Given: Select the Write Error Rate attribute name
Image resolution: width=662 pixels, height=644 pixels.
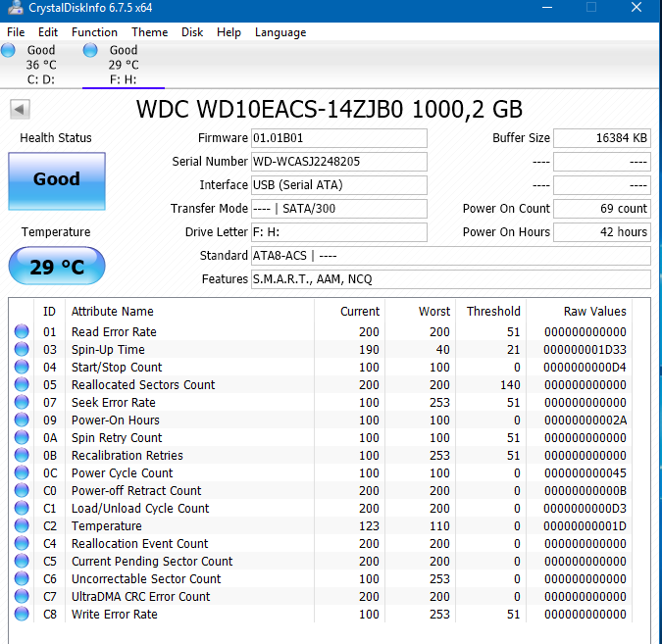Looking at the screenshot, I should (x=115, y=614).
